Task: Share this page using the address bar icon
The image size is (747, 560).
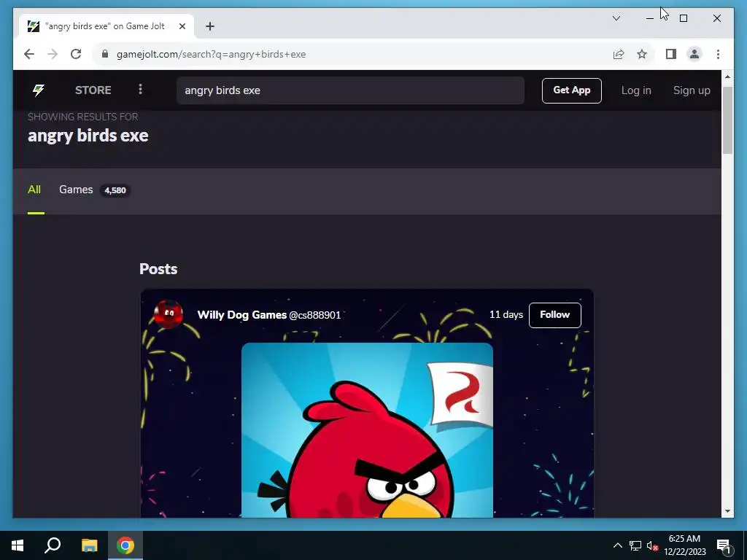Action: pyautogui.click(x=619, y=54)
